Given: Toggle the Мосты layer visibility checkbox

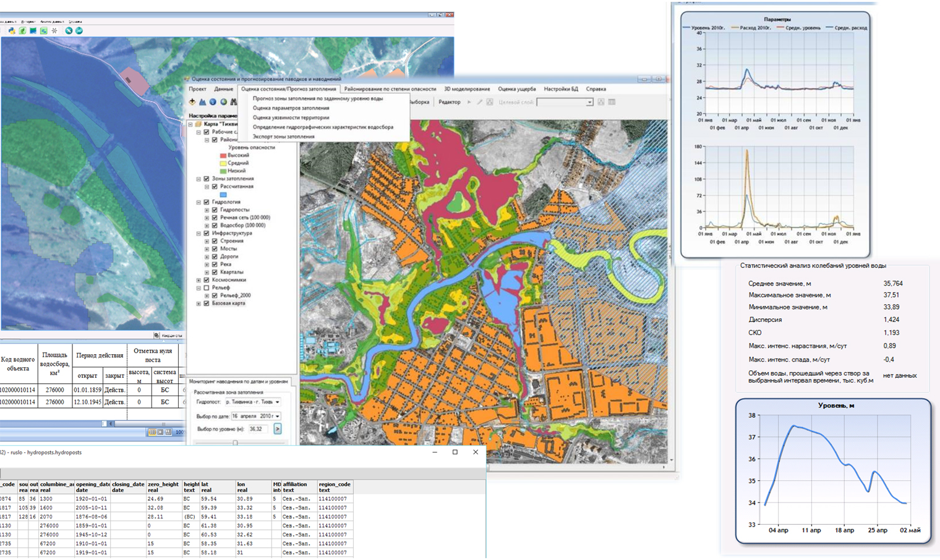Looking at the screenshot, I should tap(215, 248).
